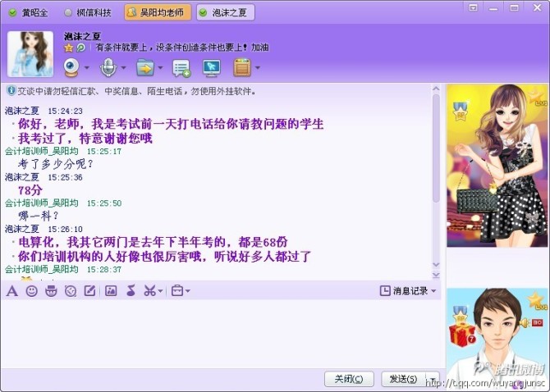
Task: Click security info tip icon
Action: (x=11, y=91)
